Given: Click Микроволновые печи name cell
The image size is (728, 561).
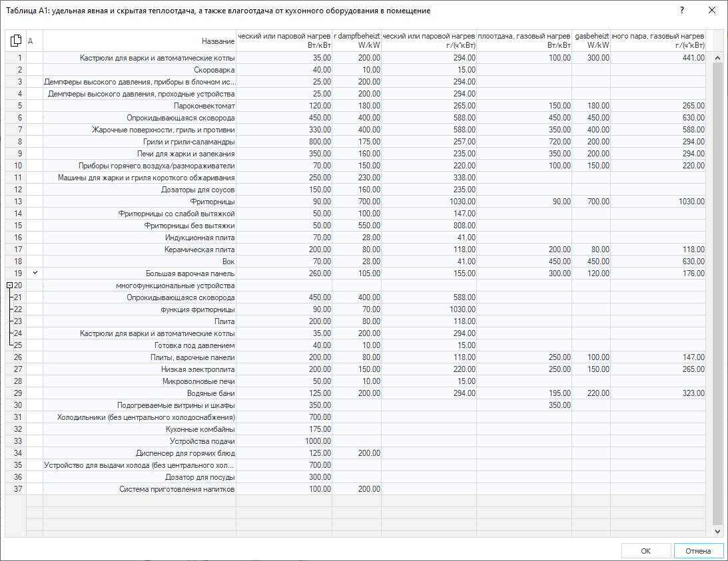Looking at the screenshot, I should click(139, 381).
